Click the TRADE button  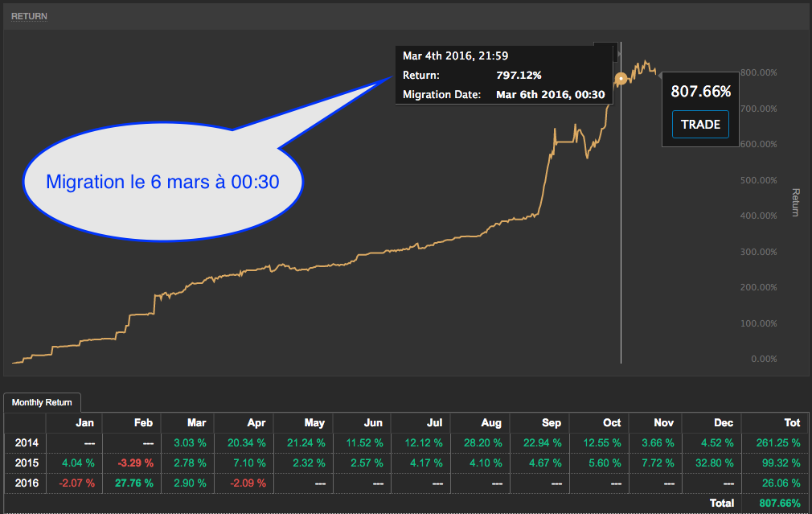700,125
